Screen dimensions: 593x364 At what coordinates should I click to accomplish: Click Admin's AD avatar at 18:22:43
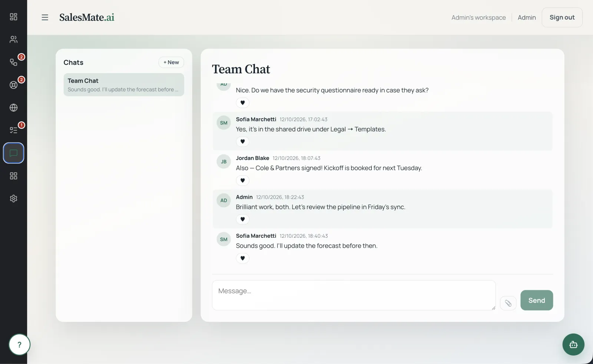(223, 200)
